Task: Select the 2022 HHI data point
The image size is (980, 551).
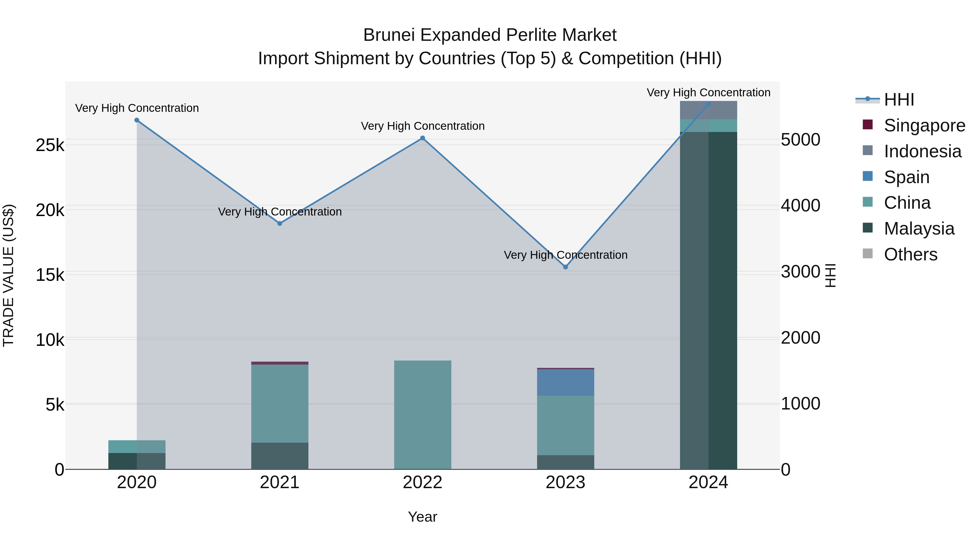Action: 423,138
